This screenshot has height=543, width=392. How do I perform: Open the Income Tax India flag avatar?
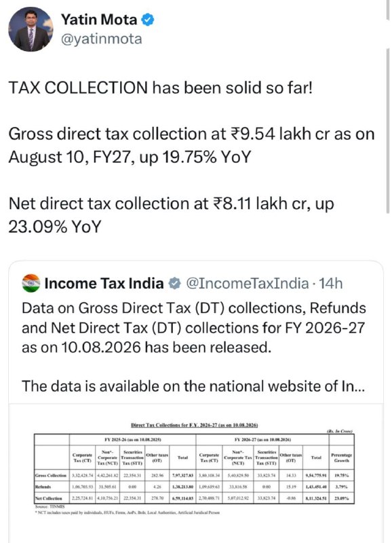tap(31, 283)
